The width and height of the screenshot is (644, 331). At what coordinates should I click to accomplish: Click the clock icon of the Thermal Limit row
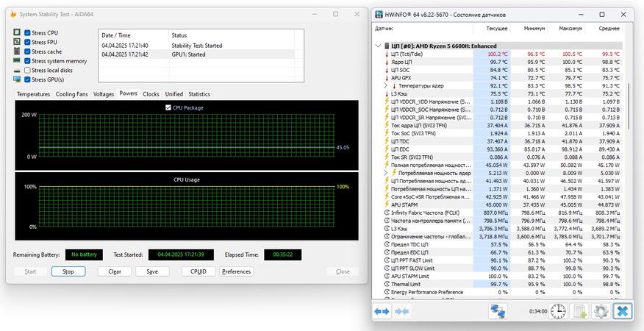[x=387, y=284]
